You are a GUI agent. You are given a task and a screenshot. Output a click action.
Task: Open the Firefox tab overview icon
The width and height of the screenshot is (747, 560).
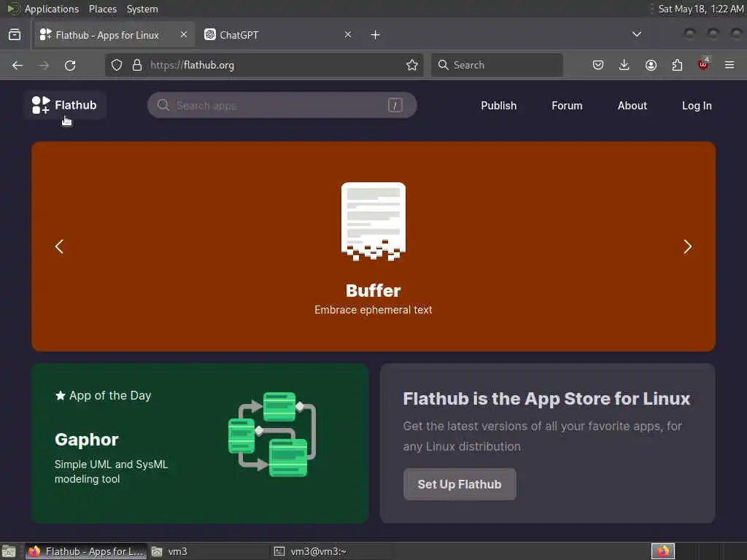click(15, 35)
